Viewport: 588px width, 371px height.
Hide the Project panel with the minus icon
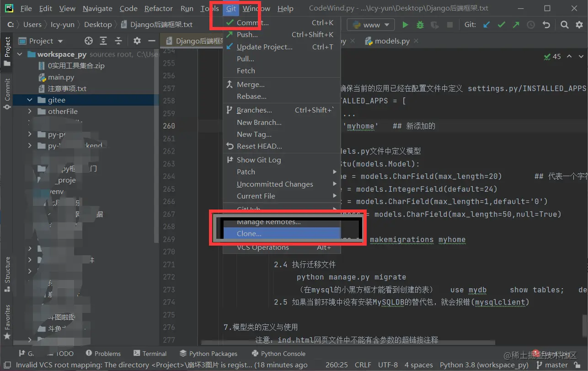pos(151,41)
